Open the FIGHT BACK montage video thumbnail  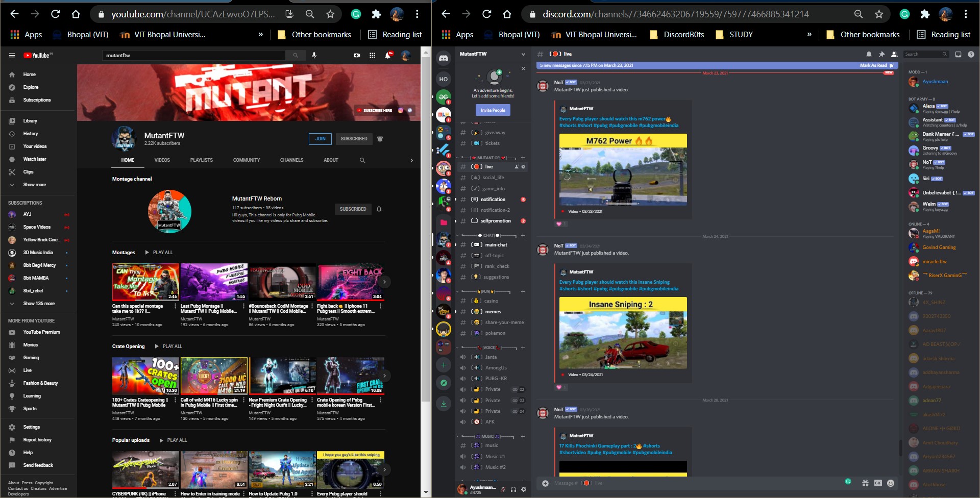pos(350,282)
